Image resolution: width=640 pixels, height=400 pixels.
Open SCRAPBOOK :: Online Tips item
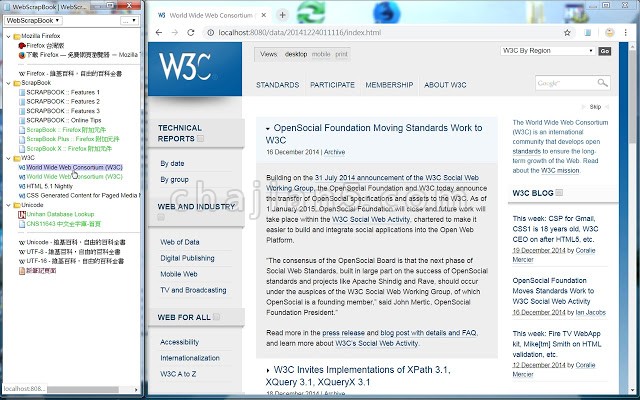[64, 121]
